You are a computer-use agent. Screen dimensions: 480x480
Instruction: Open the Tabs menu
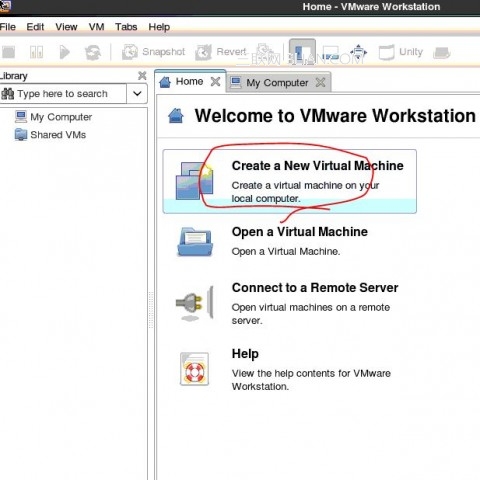(126, 27)
